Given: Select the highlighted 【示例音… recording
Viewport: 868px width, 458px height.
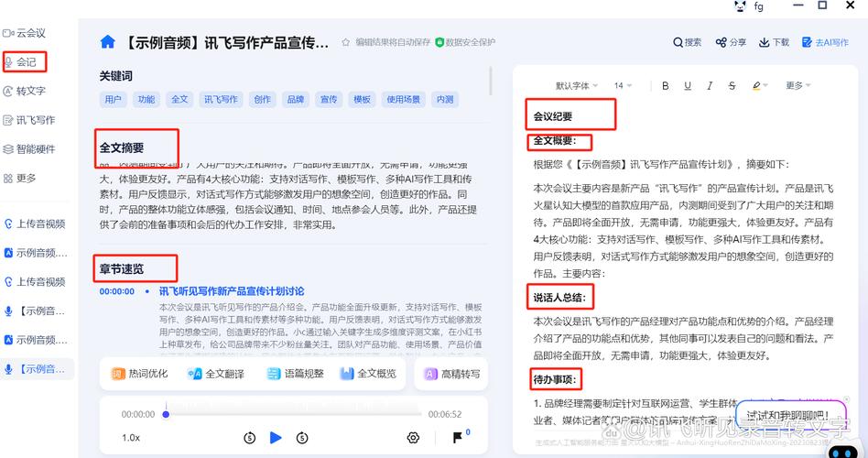Looking at the screenshot, I should tap(37, 369).
